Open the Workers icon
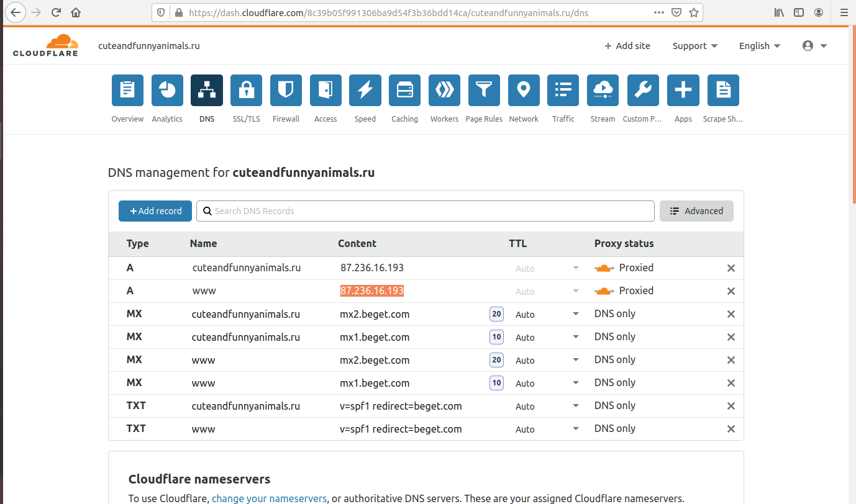The height and width of the screenshot is (504, 856). point(444,91)
